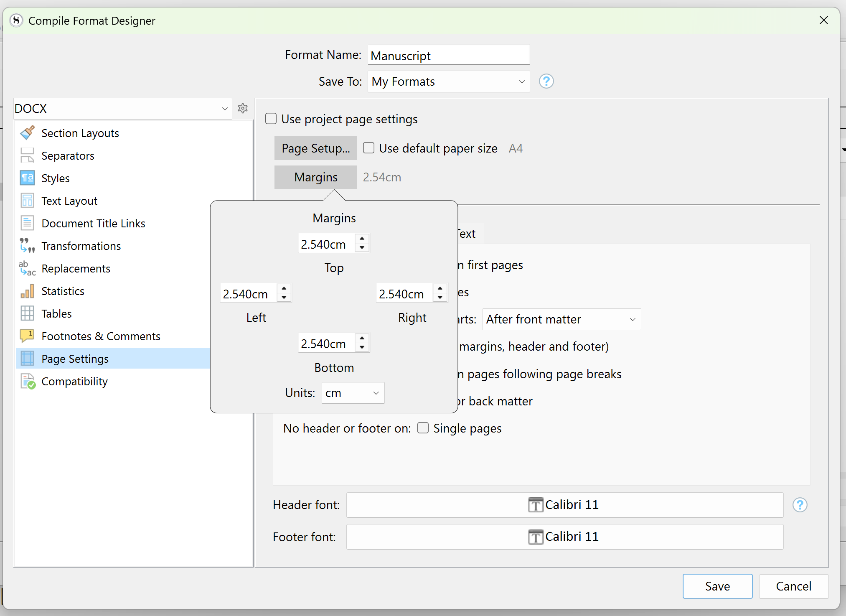846x616 pixels.
Task: Increase the Top margin with its stepper
Action: [x=362, y=239]
